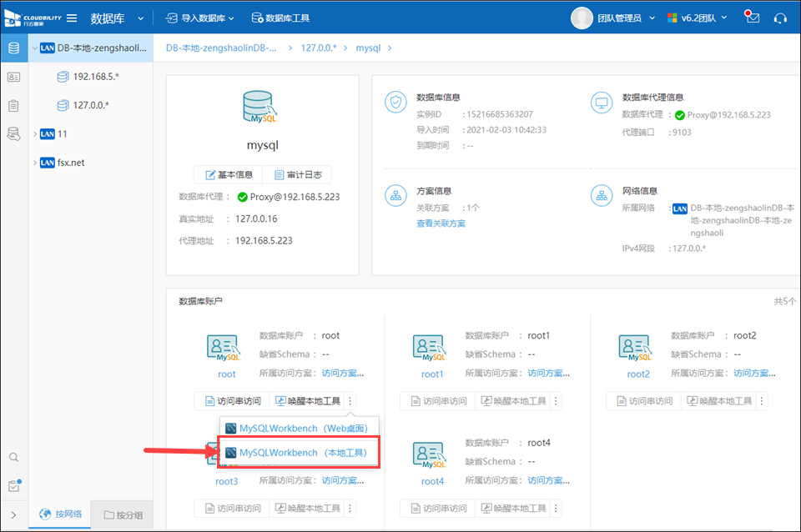Click the 审计日志 button under mysql
This screenshot has width=801, height=532.
coord(298,174)
